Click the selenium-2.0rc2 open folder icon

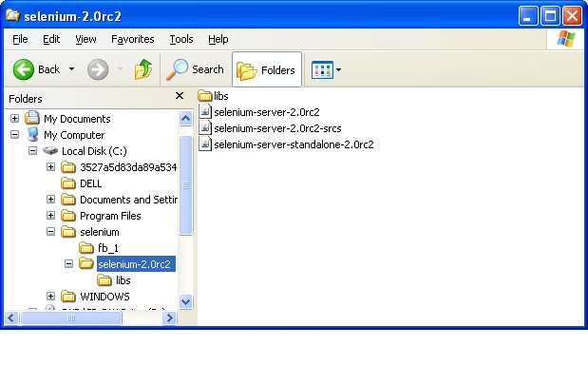[86, 263]
